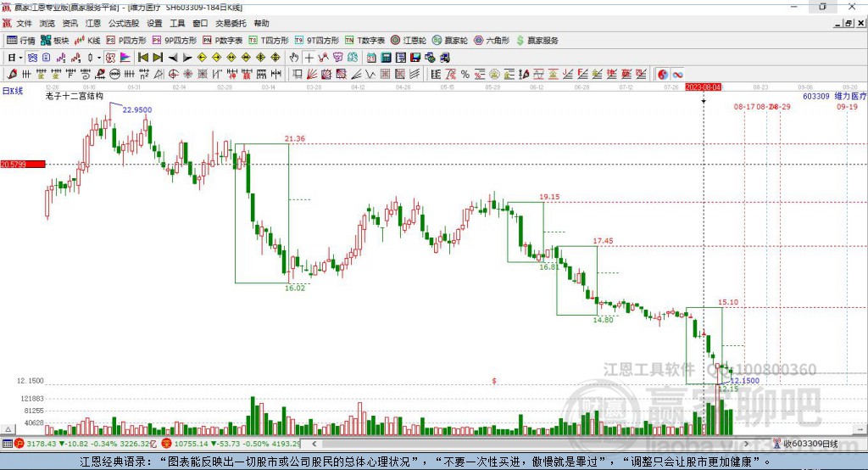868x470 pixels.
Task: Open the 公式选股 menu
Action: coord(124,23)
